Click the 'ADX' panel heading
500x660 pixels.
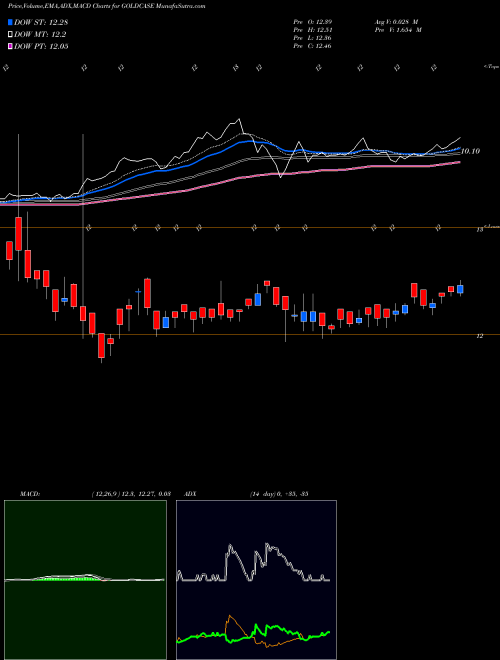190,494
